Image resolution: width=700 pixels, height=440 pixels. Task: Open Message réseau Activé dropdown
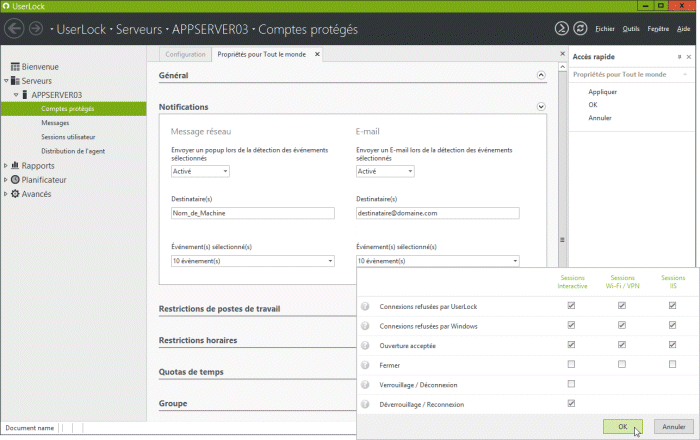[x=200, y=171]
